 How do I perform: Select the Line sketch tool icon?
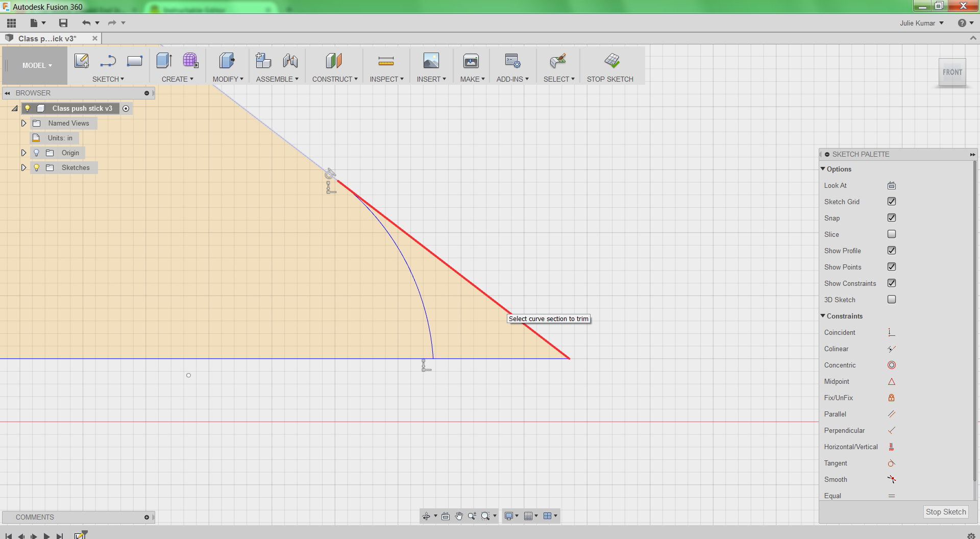108,61
